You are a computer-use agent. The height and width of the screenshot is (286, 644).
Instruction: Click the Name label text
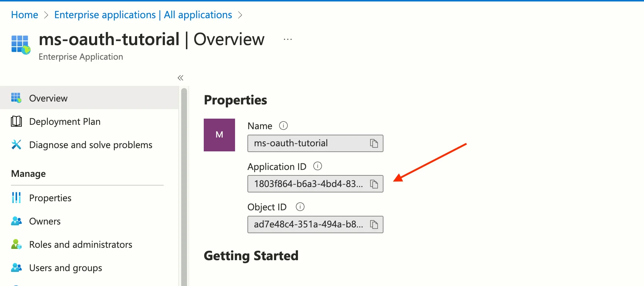click(260, 126)
